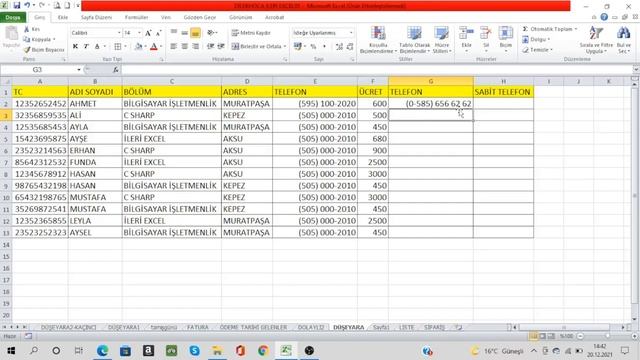640x360 pixels.
Task: Open Google Chrome from the taskbar
Action: coord(263,351)
